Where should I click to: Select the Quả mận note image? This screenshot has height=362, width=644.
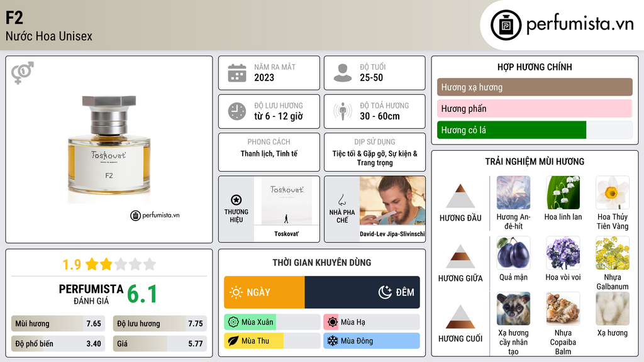coord(513,253)
